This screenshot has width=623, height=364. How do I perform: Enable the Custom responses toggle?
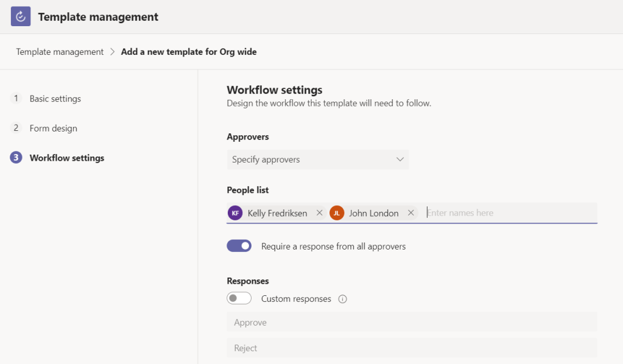239,298
